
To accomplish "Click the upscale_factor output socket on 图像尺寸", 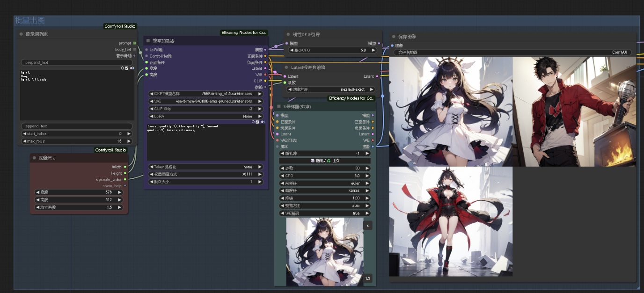I will point(125,179).
